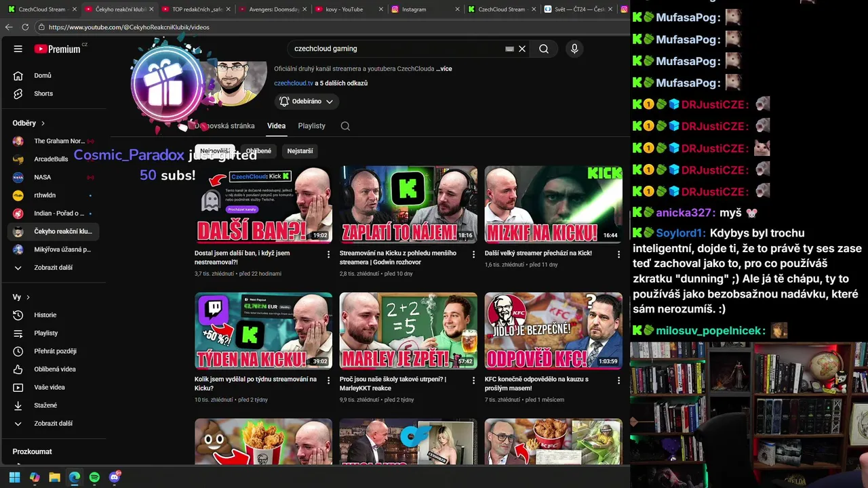Screen dimensions: 868x488
Task: Expand Odběry section chevron
Action: point(43,123)
